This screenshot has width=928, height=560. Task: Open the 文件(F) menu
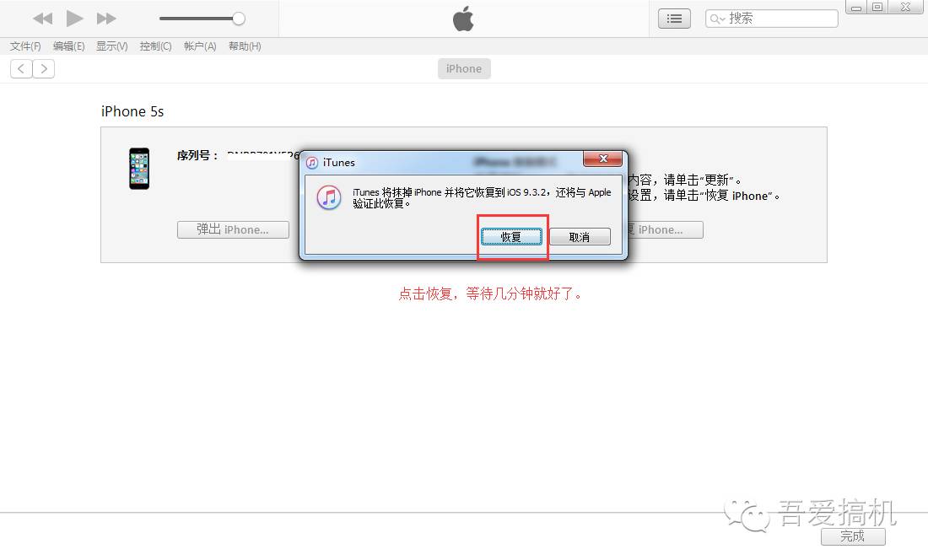click(x=24, y=46)
